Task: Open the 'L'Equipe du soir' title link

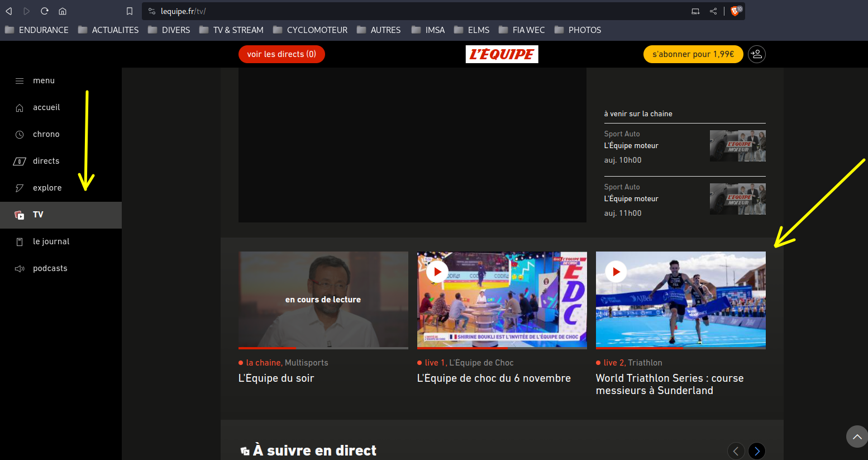Action: point(276,378)
